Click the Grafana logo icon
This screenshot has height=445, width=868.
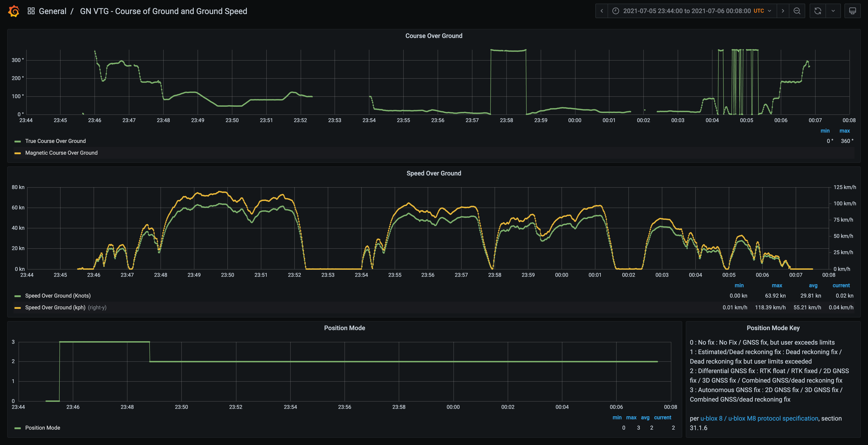click(14, 11)
